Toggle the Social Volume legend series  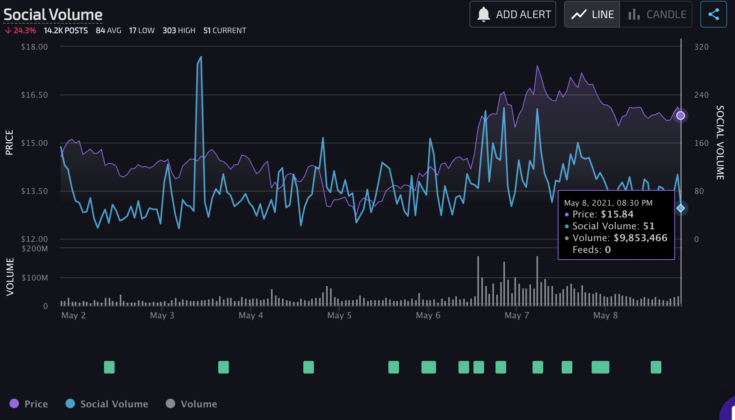107,404
